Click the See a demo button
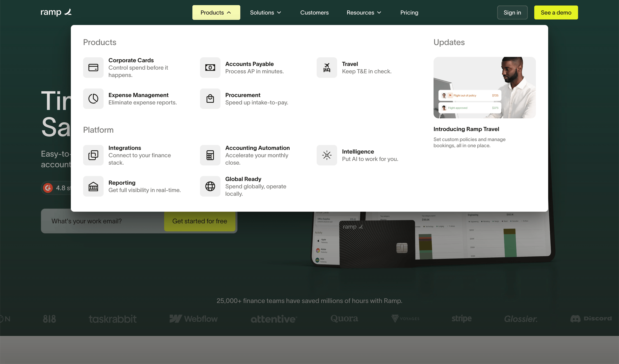The height and width of the screenshot is (364, 619). pos(556,12)
